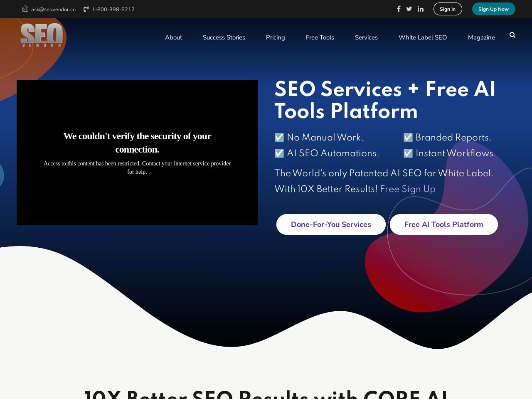Open the Free Tools navigation menu

(x=320, y=37)
